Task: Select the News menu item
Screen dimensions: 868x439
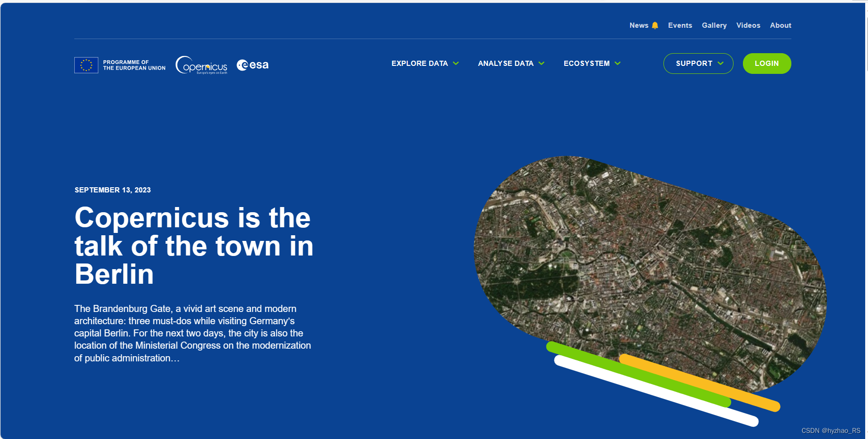Action: [x=639, y=25]
